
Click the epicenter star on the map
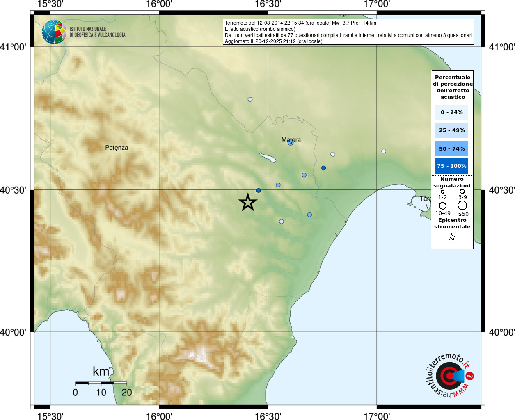[x=248, y=202]
